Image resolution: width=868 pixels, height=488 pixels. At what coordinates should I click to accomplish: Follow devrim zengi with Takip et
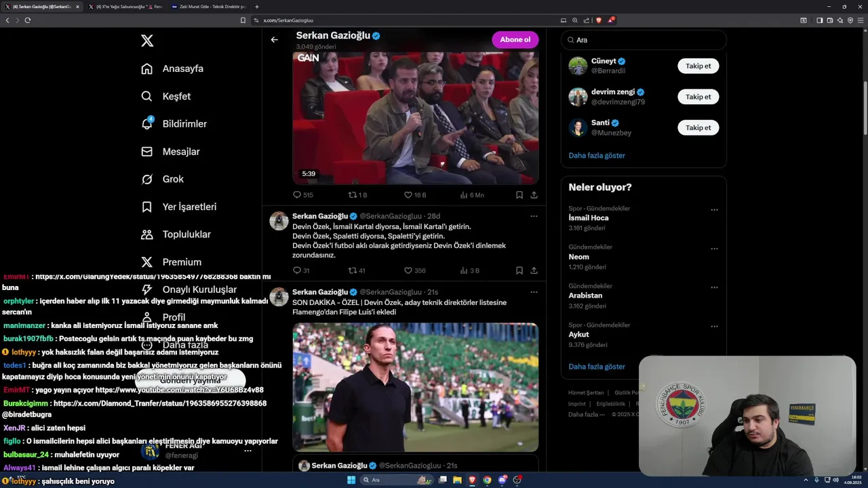coord(698,96)
